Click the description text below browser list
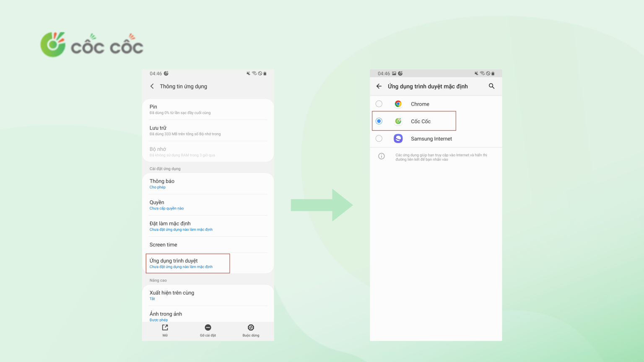644x362 pixels. [441, 157]
